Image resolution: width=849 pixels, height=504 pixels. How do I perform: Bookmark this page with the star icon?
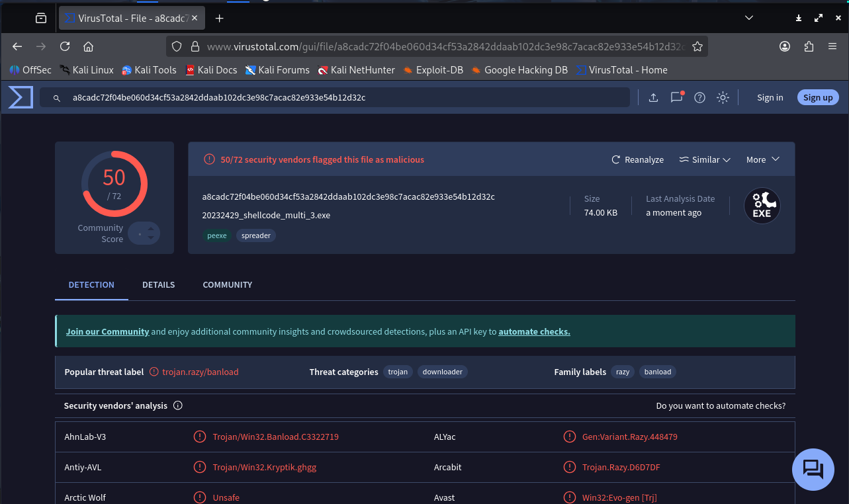tap(697, 46)
